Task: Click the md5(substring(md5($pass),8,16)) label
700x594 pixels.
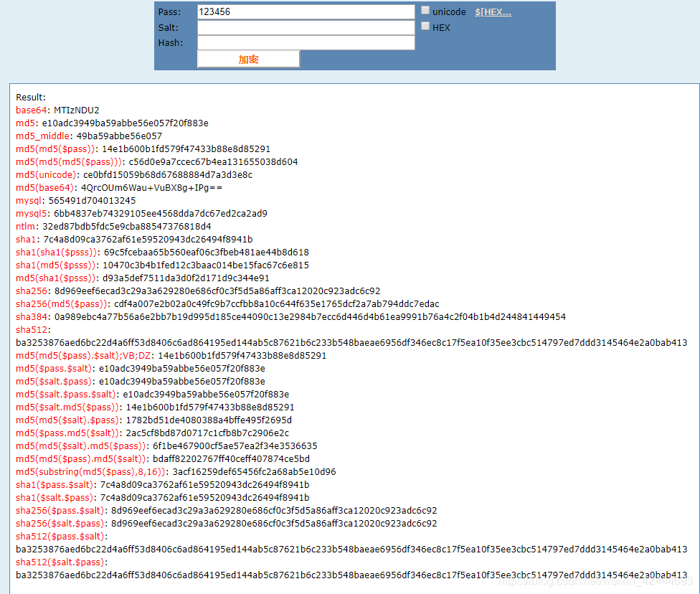Action: pos(91,473)
